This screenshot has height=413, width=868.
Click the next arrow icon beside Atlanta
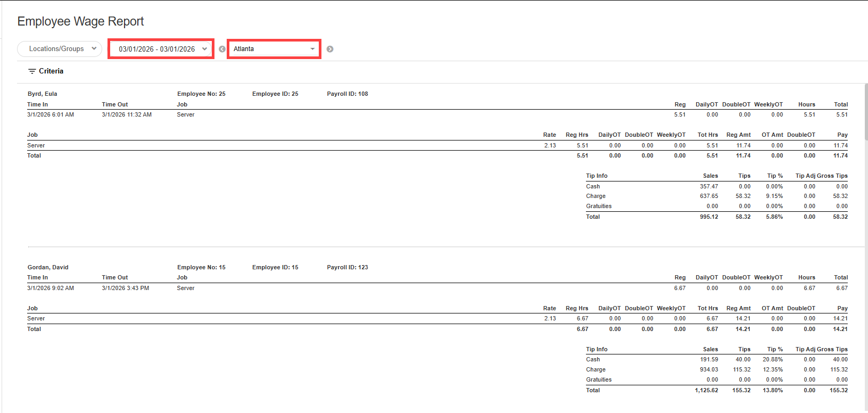330,49
